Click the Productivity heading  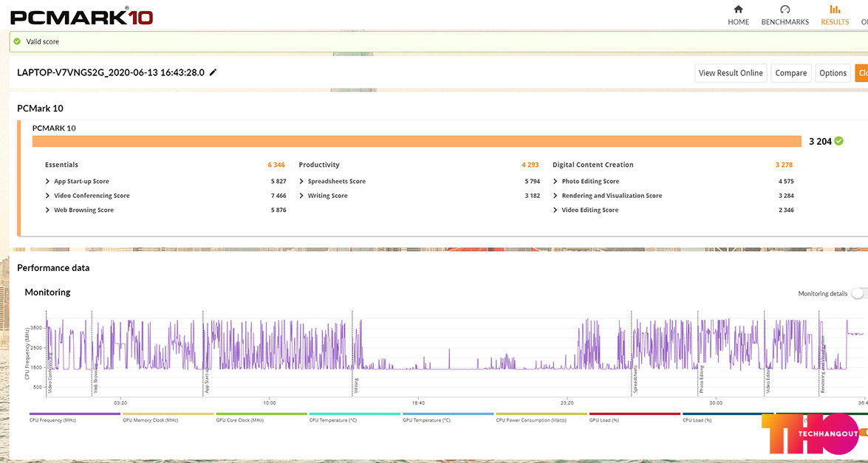[x=319, y=165]
